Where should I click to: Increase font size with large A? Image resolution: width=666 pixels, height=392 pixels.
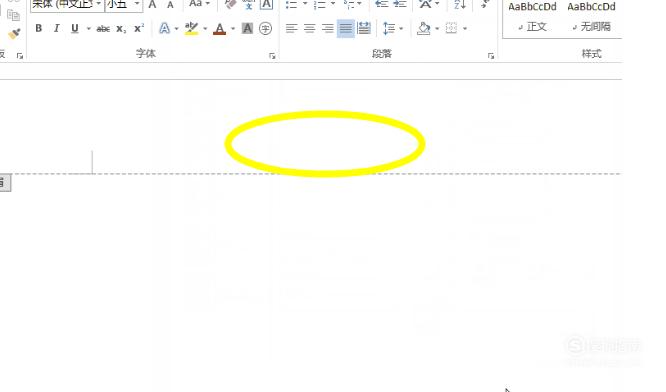click(x=152, y=5)
